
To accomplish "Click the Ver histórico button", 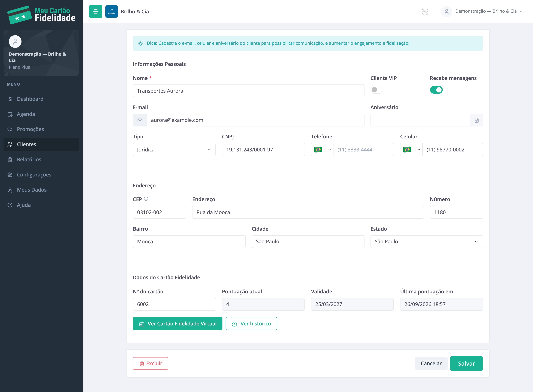I will (x=251, y=324).
